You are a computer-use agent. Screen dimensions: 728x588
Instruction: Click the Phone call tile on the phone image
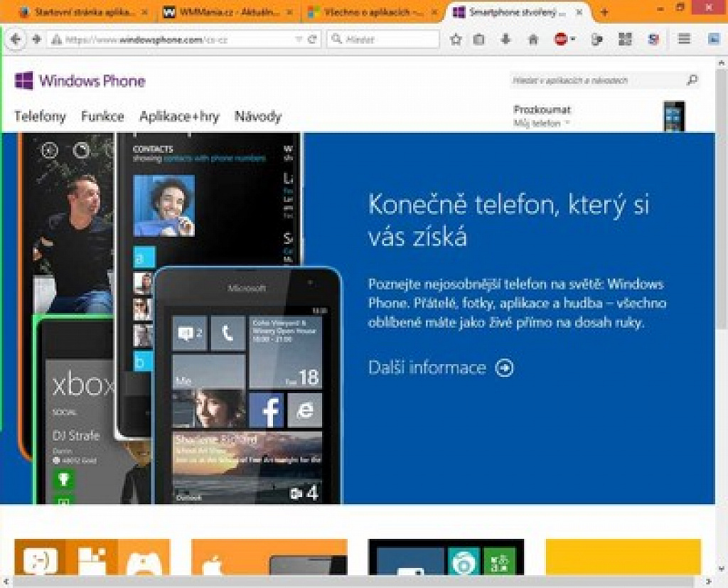point(228,333)
